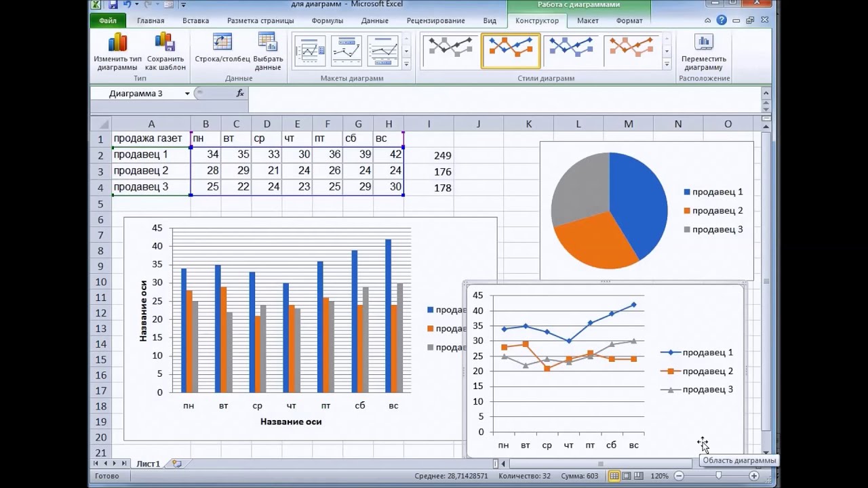The width and height of the screenshot is (868, 488).
Task: Open the Данные ribbon tab
Action: 374,20
